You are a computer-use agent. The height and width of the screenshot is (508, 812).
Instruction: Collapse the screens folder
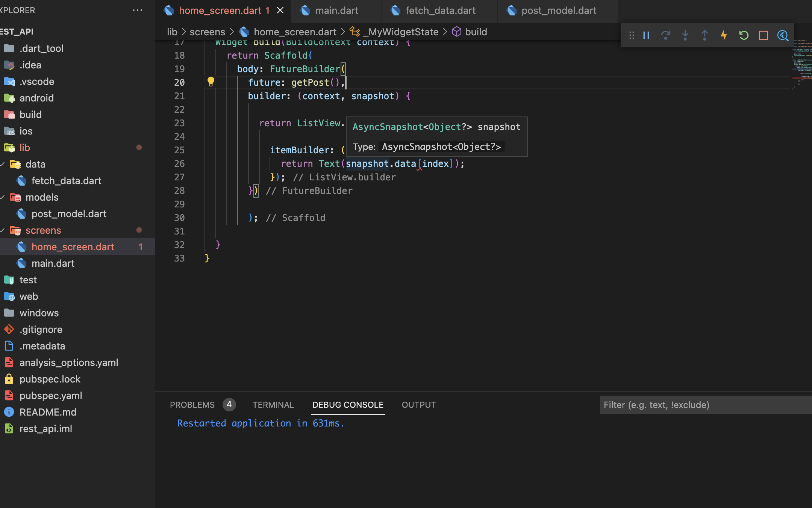(x=77, y=230)
